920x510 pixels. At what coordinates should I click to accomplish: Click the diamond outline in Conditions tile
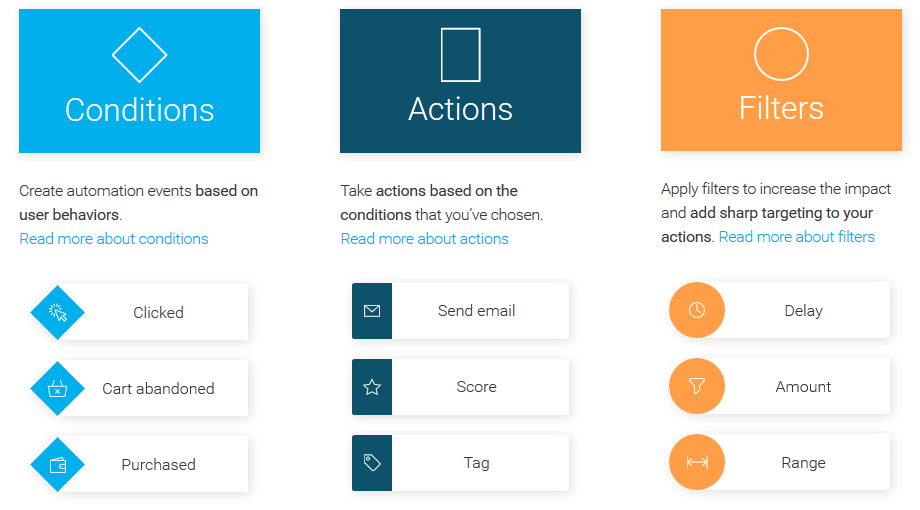click(139, 55)
